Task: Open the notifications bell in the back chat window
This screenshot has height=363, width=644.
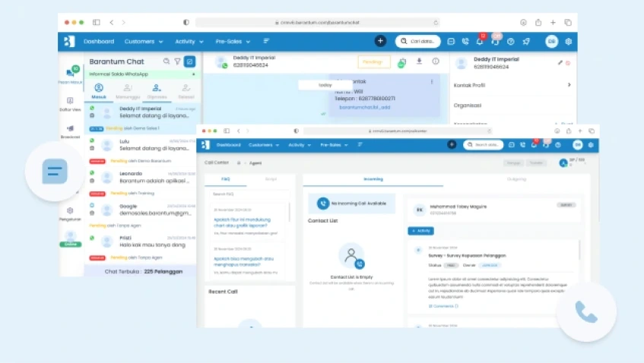Action: click(x=480, y=41)
